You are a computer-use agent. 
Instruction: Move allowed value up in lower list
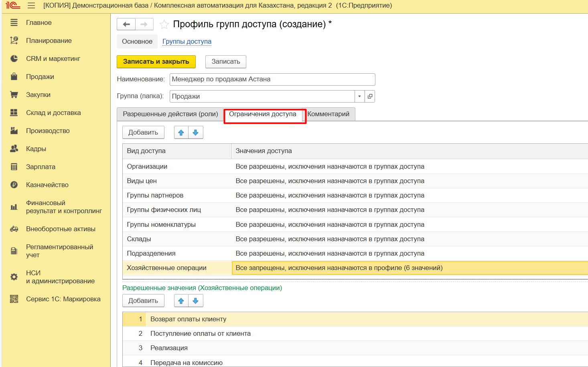(x=181, y=301)
